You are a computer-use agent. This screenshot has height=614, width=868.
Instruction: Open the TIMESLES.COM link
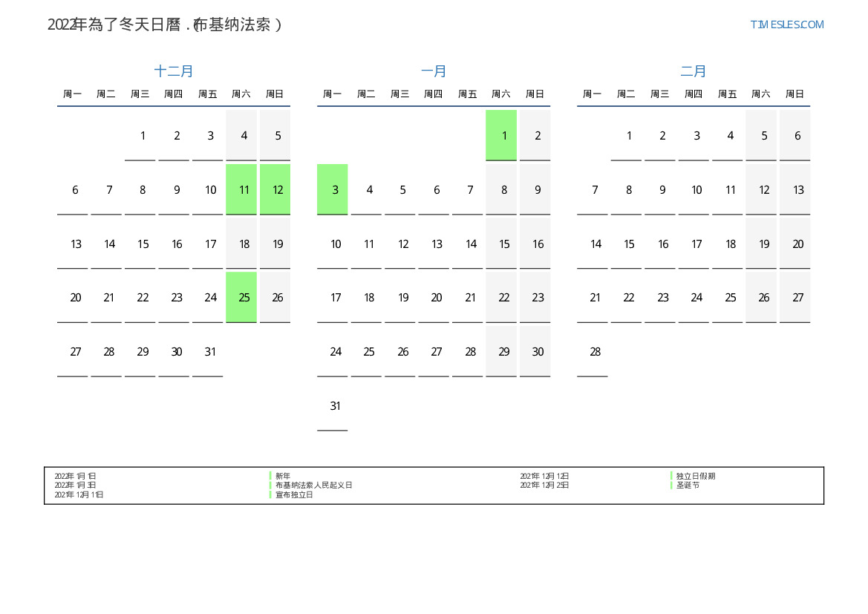[x=786, y=25]
